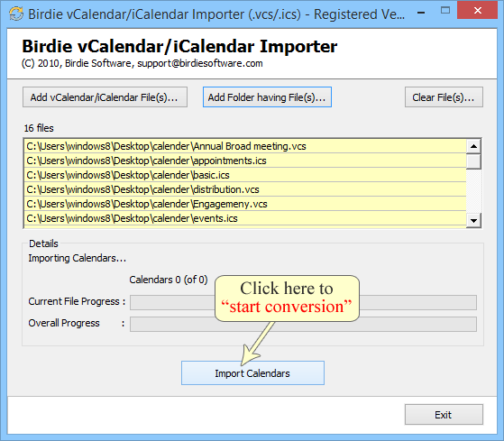Click the Overall Progress bar

(303, 325)
